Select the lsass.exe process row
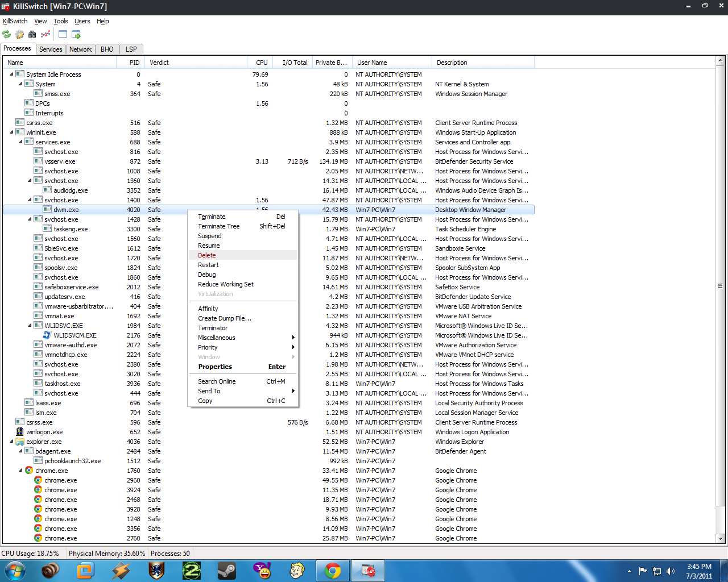728x582 pixels. tap(268, 403)
